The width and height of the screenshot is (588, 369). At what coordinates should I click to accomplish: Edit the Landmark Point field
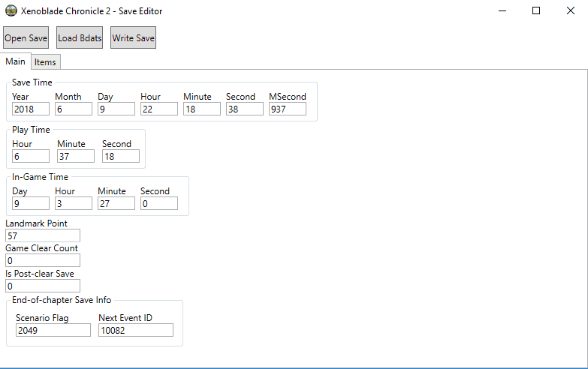click(43, 235)
